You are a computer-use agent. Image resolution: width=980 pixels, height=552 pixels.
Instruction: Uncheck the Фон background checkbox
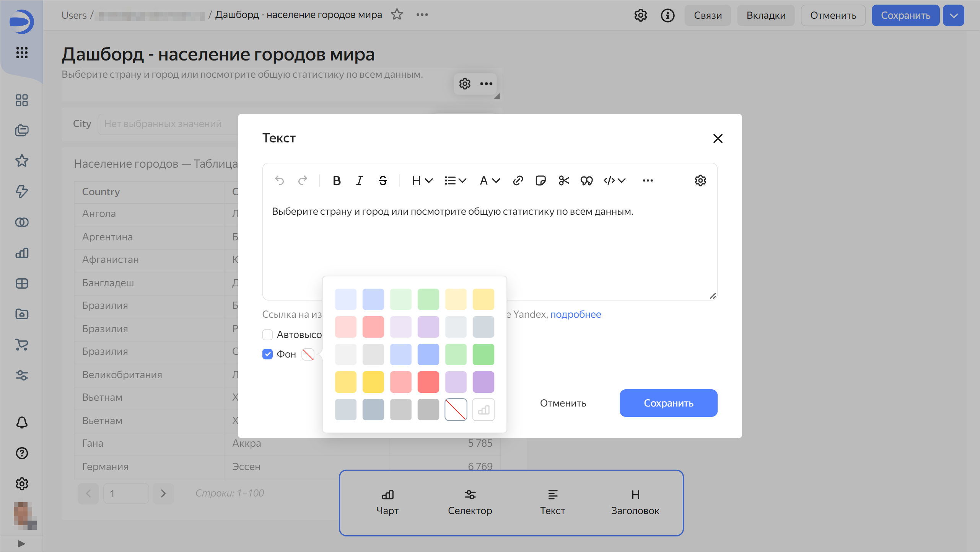(267, 354)
